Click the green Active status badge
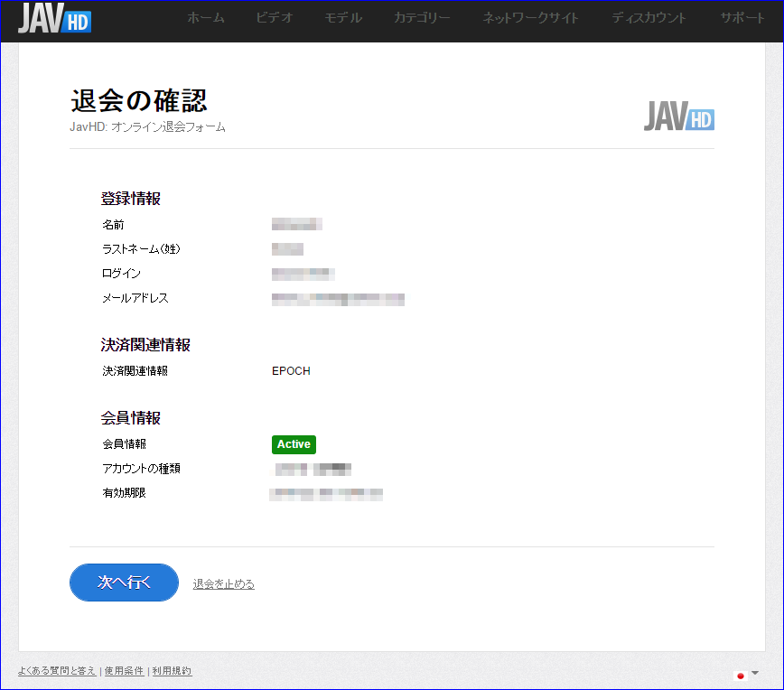The image size is (784, 690). click(x=294, y=444)
